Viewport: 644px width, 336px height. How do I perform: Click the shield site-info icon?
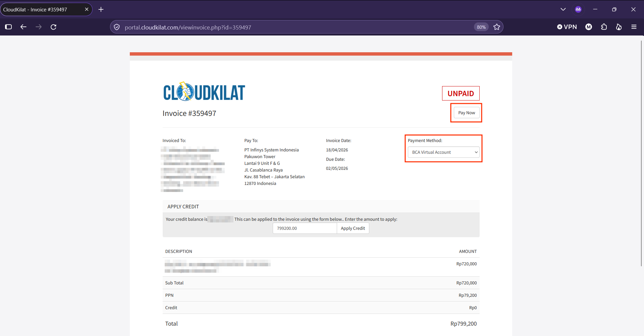coord(117,27)
